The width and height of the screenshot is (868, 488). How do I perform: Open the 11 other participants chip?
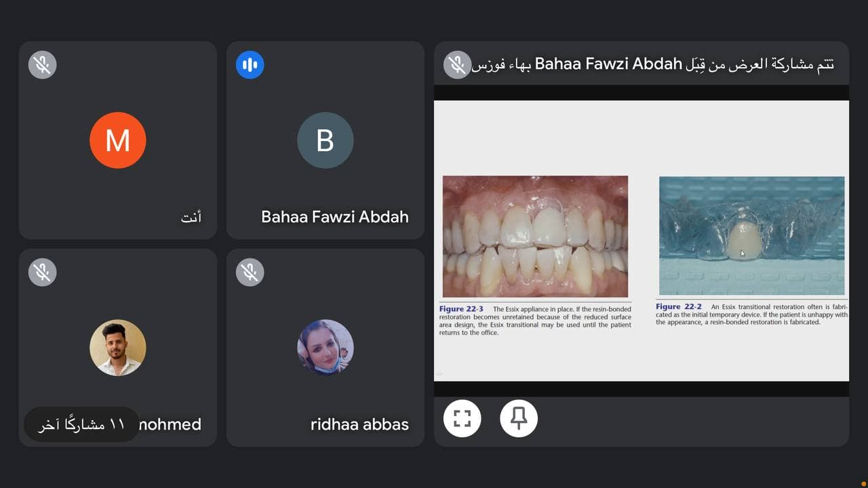pyautogui.click(x=81, y=425)
